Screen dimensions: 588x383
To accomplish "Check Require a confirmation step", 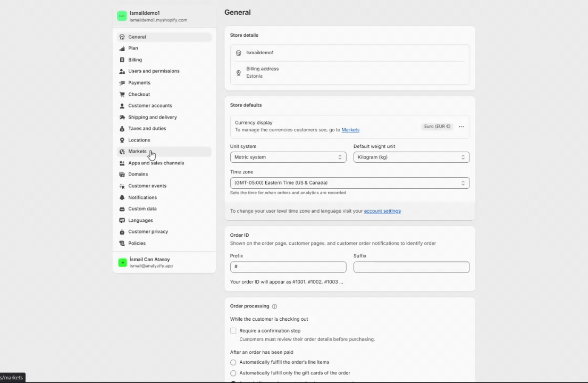I will click(233, 331).
